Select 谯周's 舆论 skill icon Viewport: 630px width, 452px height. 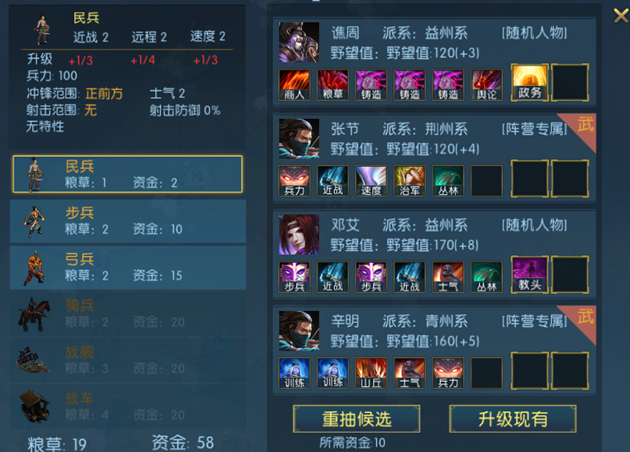pos(487,85)
